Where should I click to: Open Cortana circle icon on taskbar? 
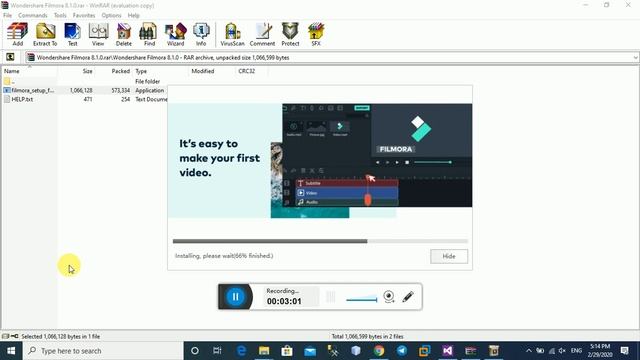click(195, 351)
